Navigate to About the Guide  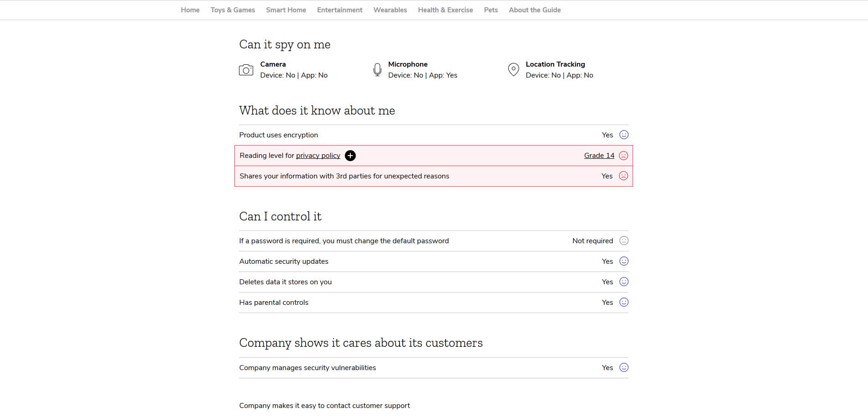535,10
